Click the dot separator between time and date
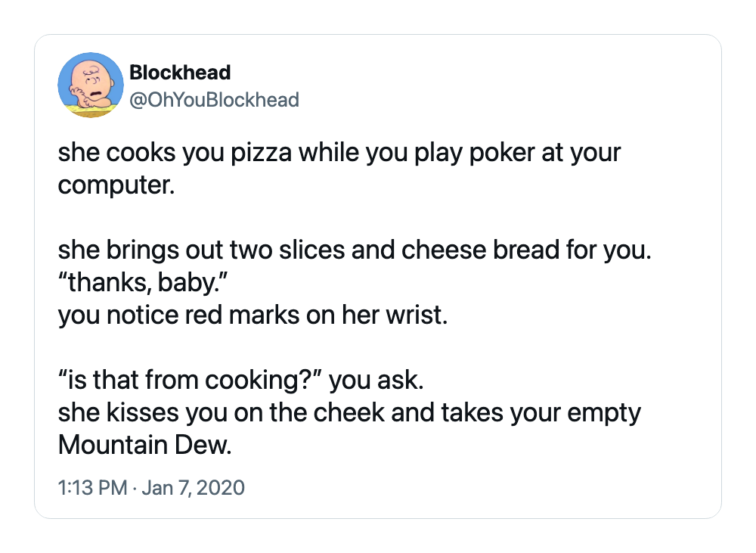This screenshot has width=756, height=553. (x=135, y=488)
